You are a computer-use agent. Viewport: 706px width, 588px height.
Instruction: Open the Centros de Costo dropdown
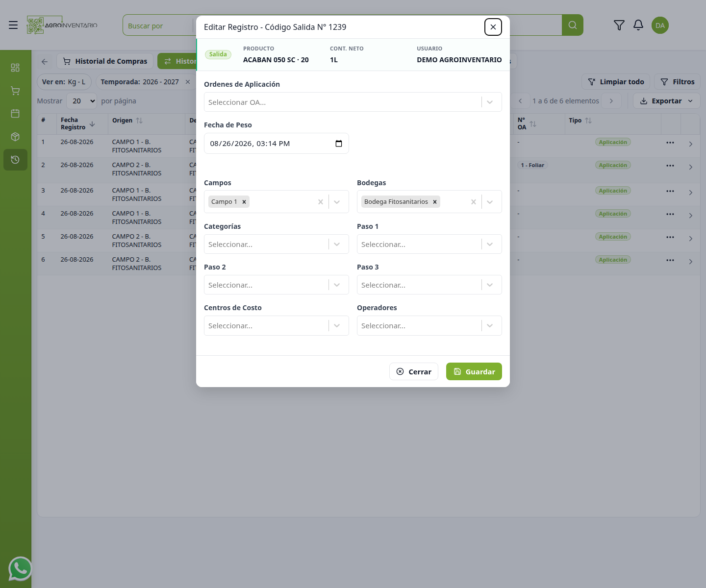click(277, 325)
